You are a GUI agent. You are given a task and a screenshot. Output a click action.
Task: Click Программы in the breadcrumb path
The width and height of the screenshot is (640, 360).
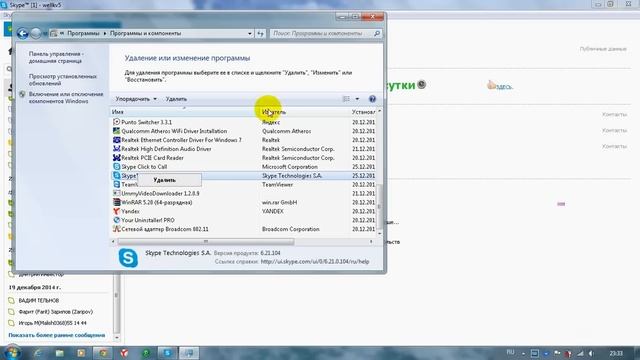[x=83, y=33]
